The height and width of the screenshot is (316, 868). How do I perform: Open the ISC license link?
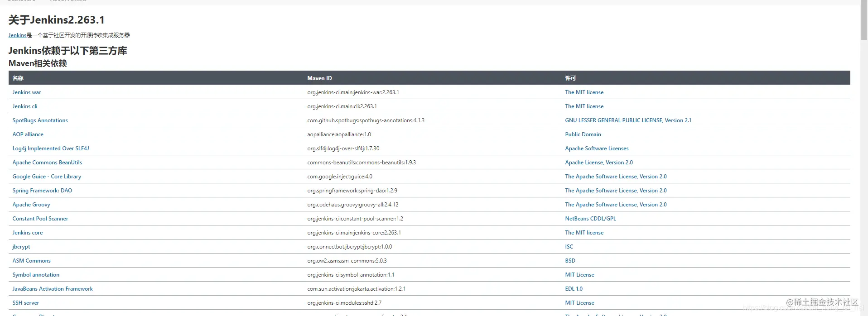click(x=569, y=247)
